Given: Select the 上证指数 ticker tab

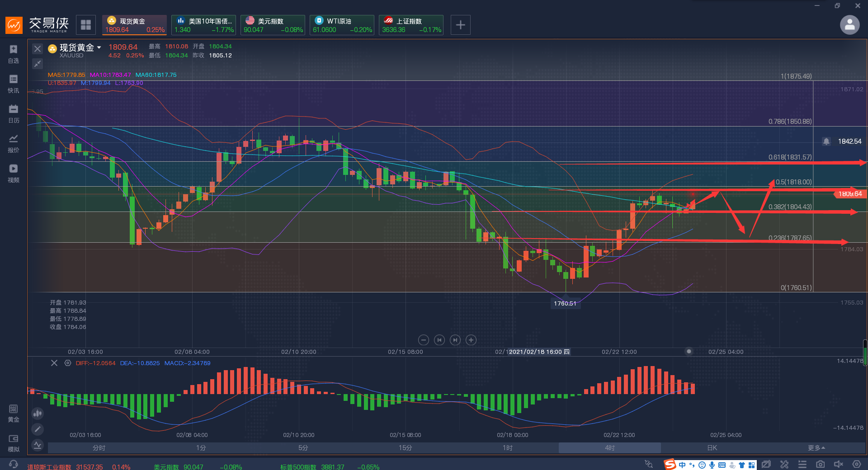Looking at the screenshot, I should 411,25.
